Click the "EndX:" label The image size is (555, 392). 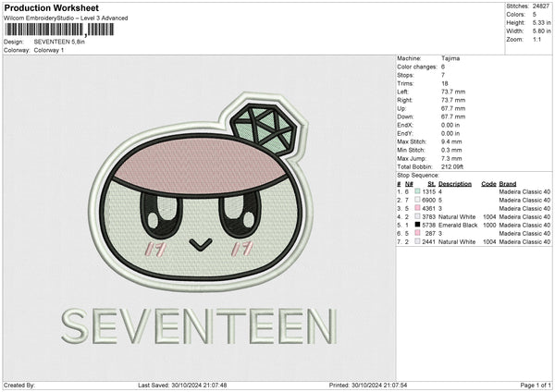pyautogui.click(x=405, y=125)
